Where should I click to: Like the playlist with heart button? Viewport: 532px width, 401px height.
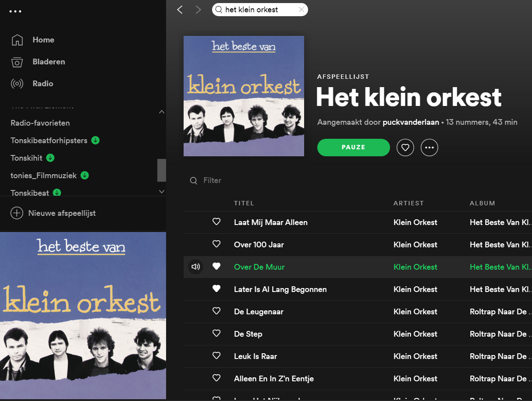(405, 148)
